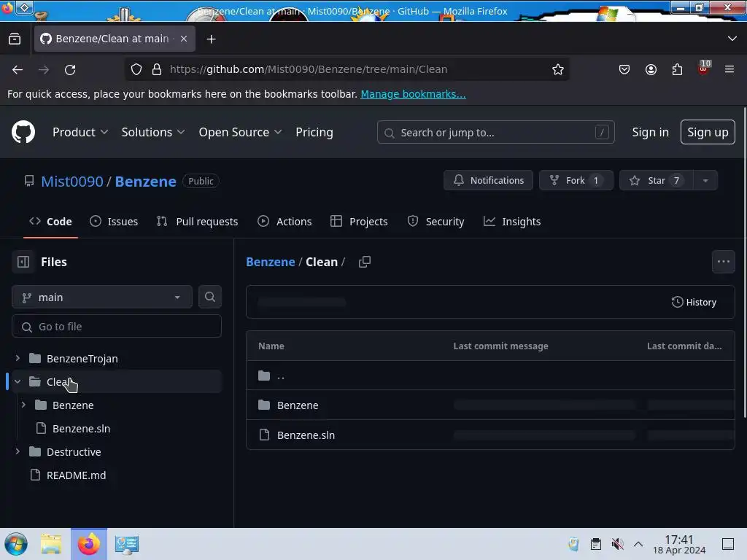Reload the page with refresh icon
This screenshot has height=560, width=747.
coord(70,69)
